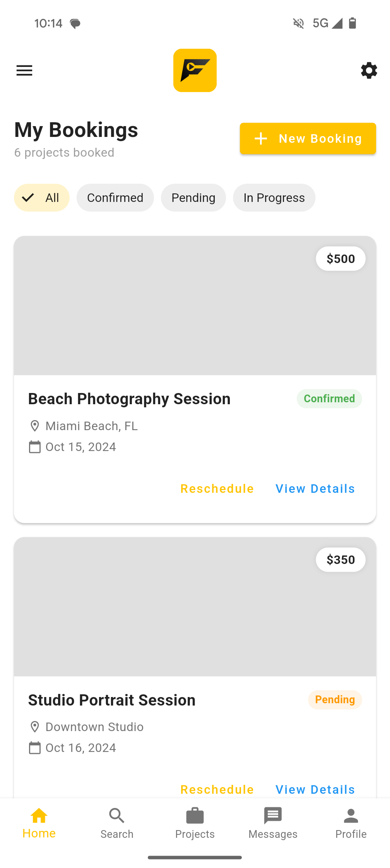Reschedule the Studio Portrait Session
This screenshot has width=390, height=868.
217,789
